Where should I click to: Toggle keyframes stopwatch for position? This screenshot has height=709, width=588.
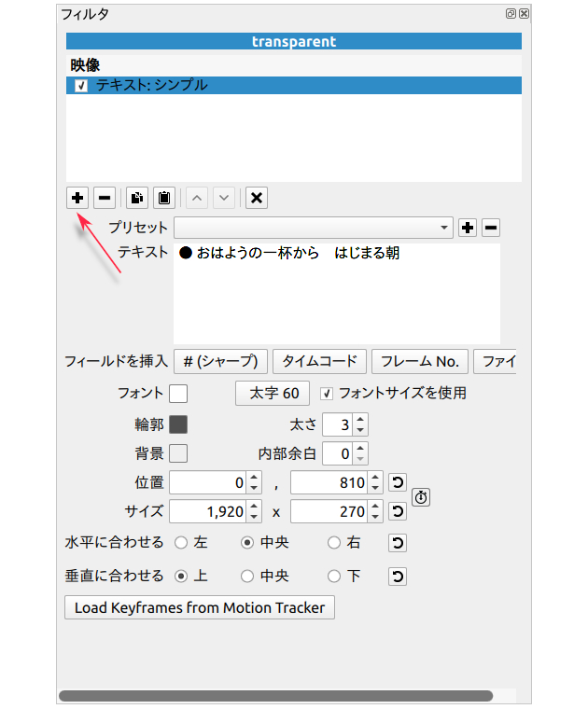click(421, 497)
